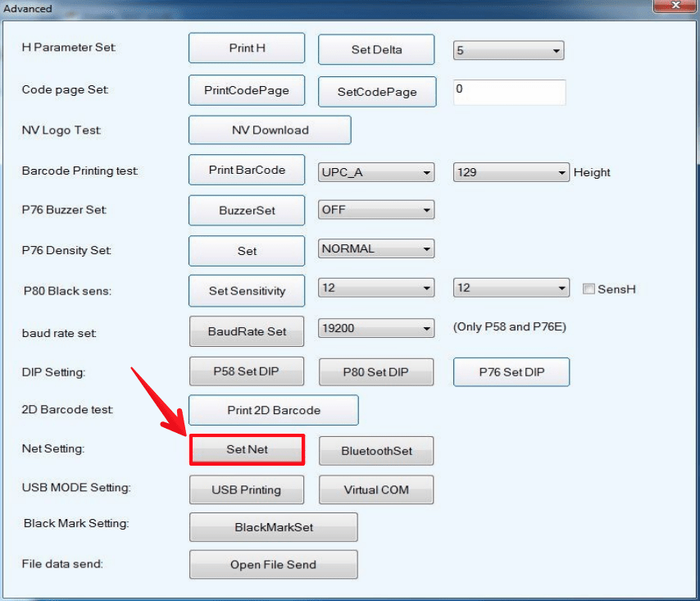Click the '2D Barcode test' label
The height and width of the screenshot is (601, 700).
[x=67, y=409]
